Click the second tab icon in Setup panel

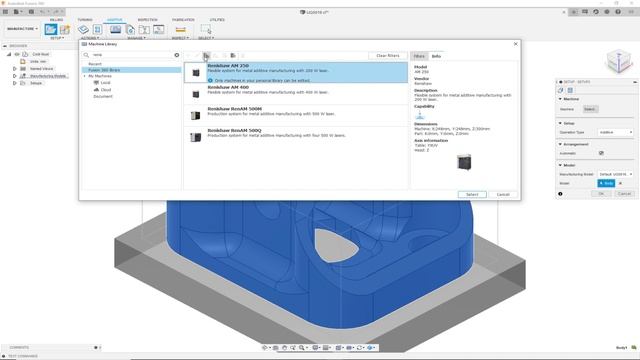(570, 90)
